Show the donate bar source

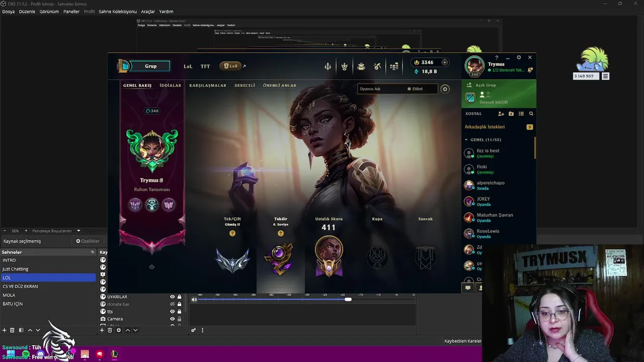tap(172, 304)
